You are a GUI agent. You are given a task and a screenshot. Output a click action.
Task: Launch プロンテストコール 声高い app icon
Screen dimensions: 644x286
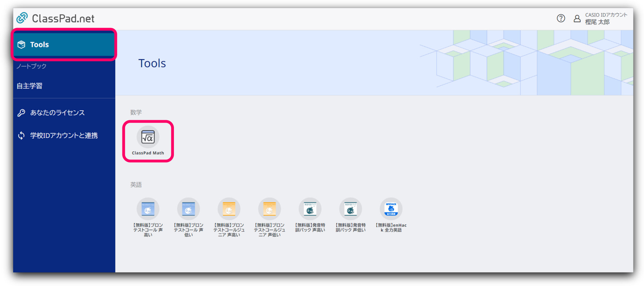pos(148,209)
